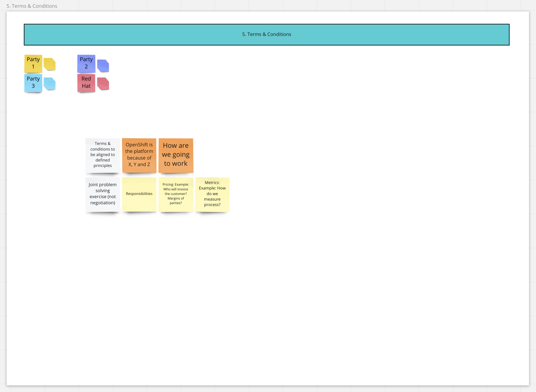The height and width of the screenshot is (392, 536).
Task: Click the light blue sticky note stack
Action: pyautogui.click(x=50, y=84)
